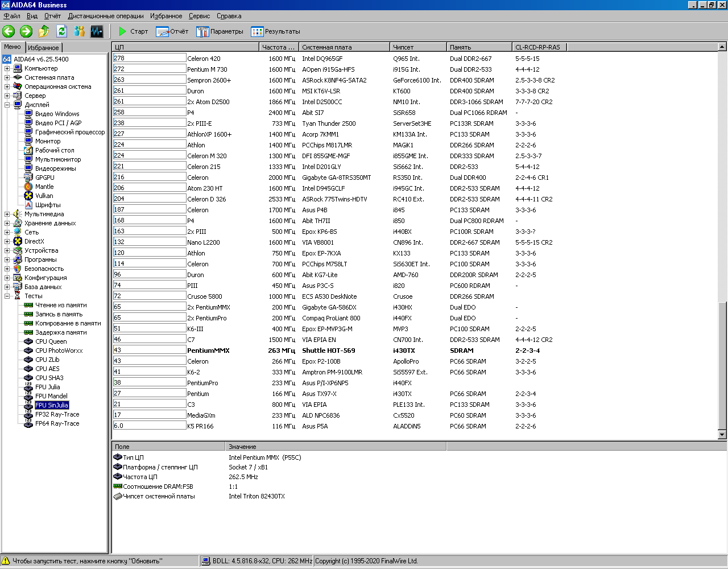Click the folder up-level toolbar icon
The image size is (728, 569).
pos(44,31)
